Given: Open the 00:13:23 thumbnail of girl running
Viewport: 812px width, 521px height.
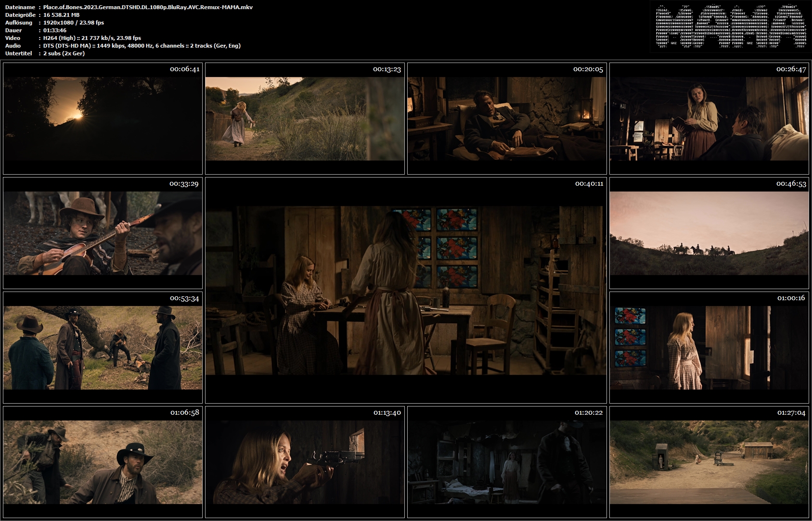Looking at the screenshot, I should 305,118.
